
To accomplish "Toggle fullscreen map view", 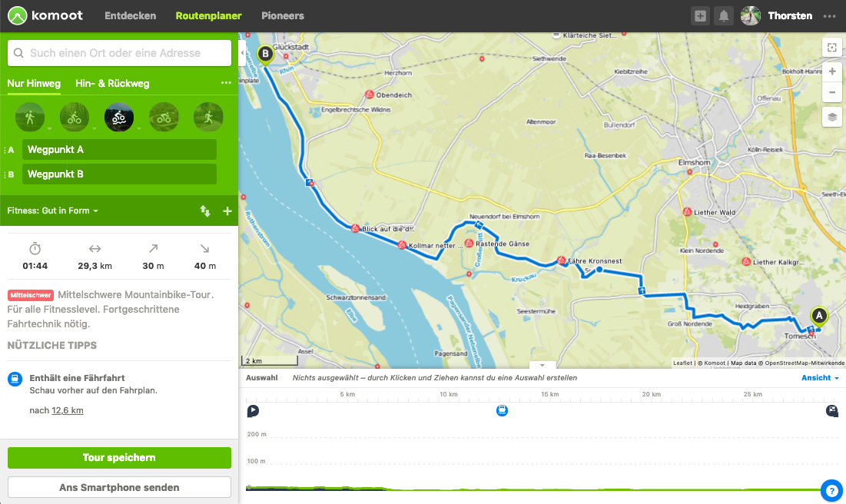I will point(832,48).
